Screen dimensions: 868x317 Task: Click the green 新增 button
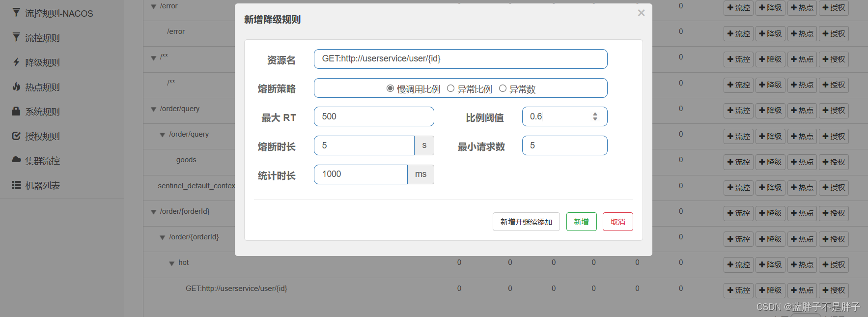582,222
